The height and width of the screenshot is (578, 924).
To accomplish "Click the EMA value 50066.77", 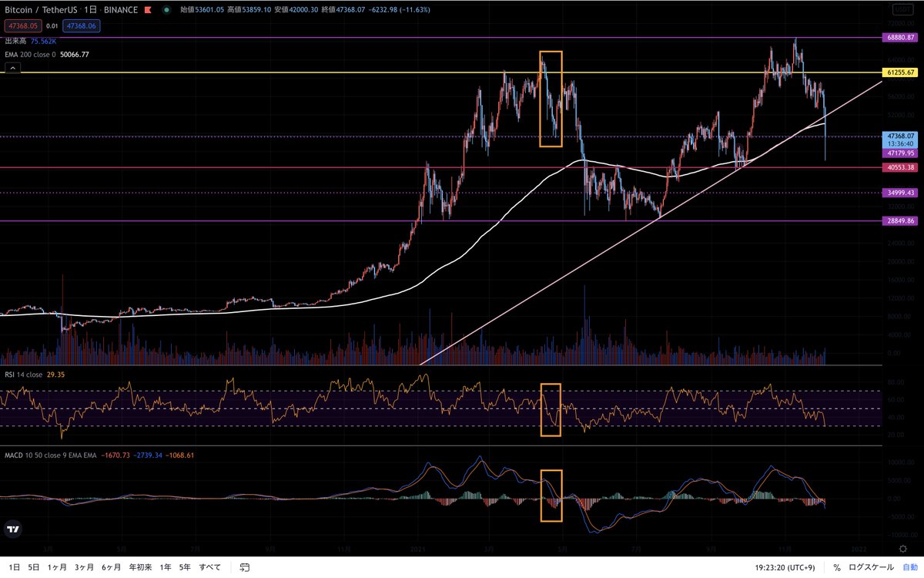I will tap(75, 55).
